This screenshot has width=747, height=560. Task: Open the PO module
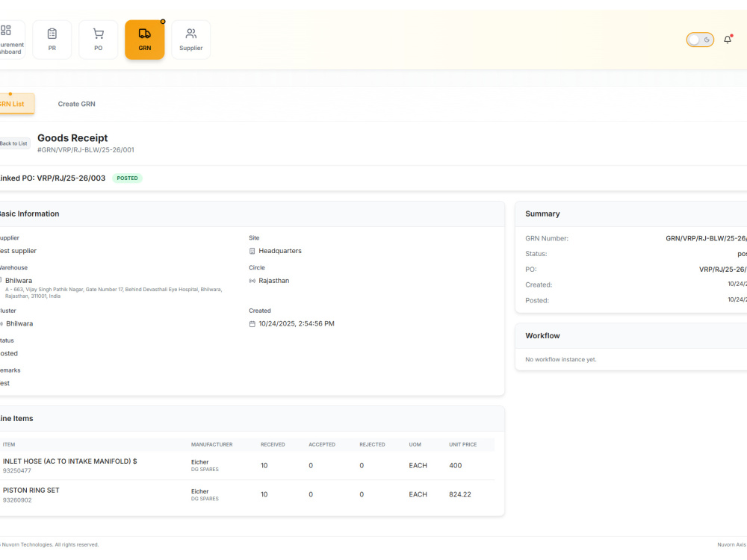(x=98, y=40)
